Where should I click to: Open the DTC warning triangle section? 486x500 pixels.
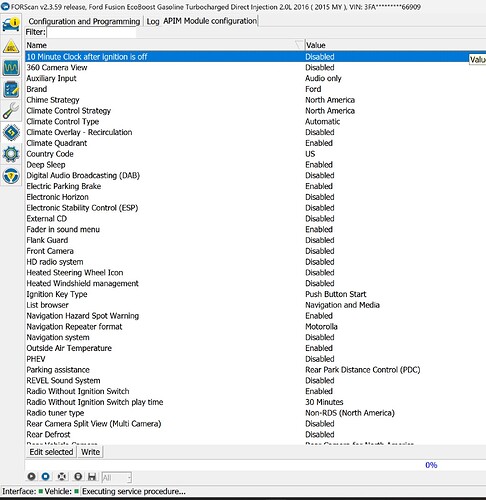[11, 47]
